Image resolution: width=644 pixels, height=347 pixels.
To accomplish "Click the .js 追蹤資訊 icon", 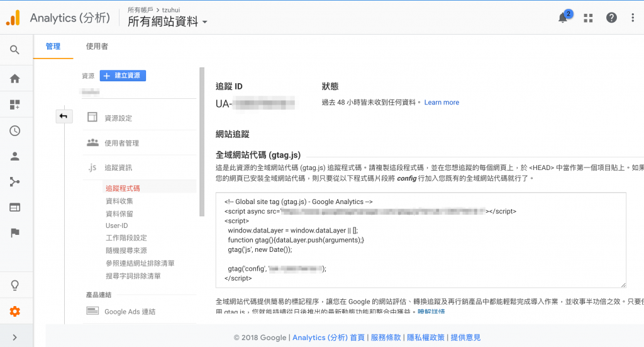I will click(92, 168).
